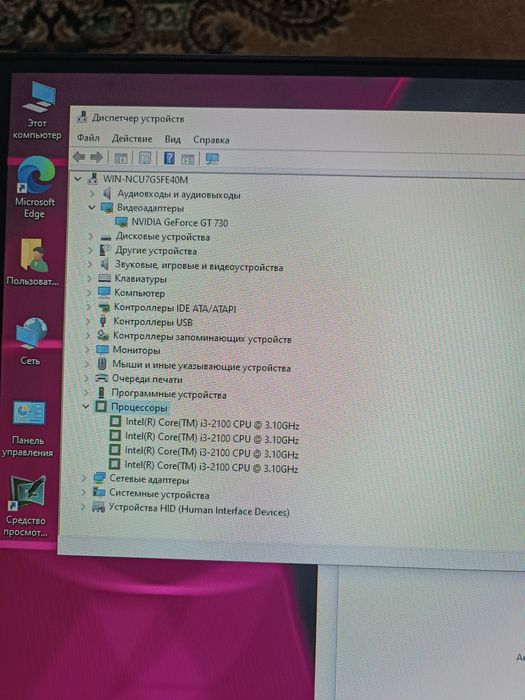Select the WIN-NCU7G5FE40M computer name
This screenshot has height=700, width=525.
pos(146,179)
